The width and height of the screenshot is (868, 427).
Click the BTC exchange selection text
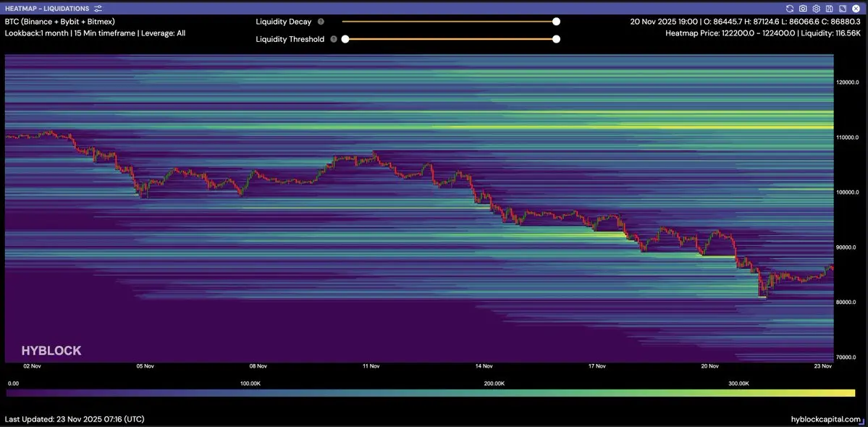coord(60,22)
